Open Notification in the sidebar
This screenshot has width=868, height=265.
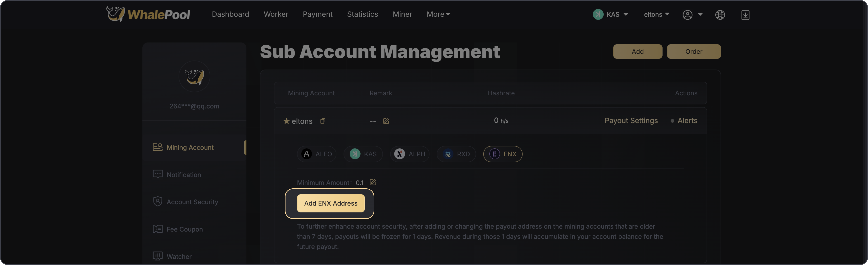(184, 174)
